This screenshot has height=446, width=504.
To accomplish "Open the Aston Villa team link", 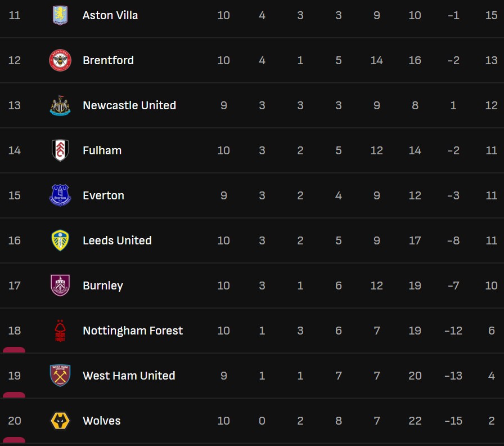I will (110, 15).
